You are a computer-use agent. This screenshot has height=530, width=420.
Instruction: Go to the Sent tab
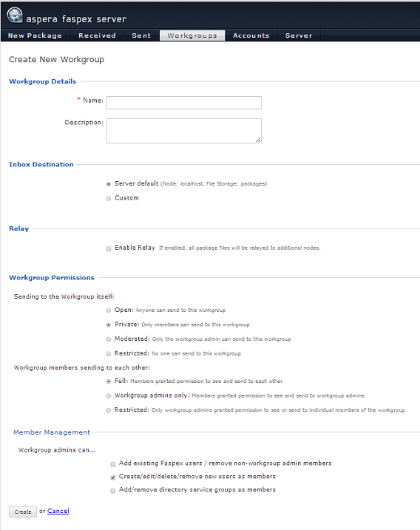[141, 35]
